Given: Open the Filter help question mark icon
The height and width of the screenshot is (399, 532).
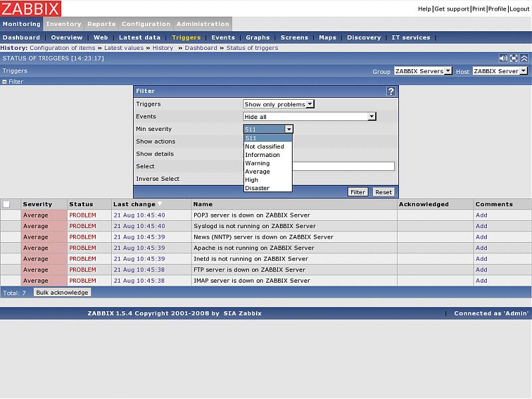Looking at the screenshot, I should pos(392,91).
